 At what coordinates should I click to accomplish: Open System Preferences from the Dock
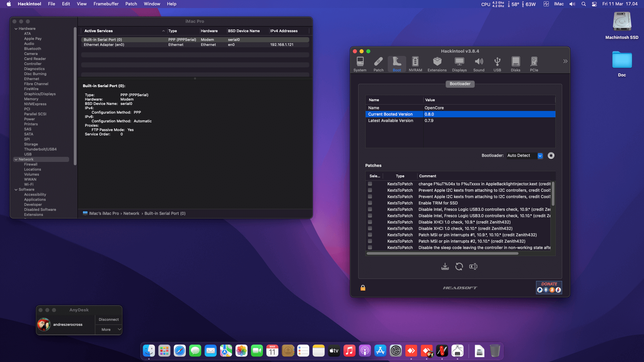tap(396, 351)
